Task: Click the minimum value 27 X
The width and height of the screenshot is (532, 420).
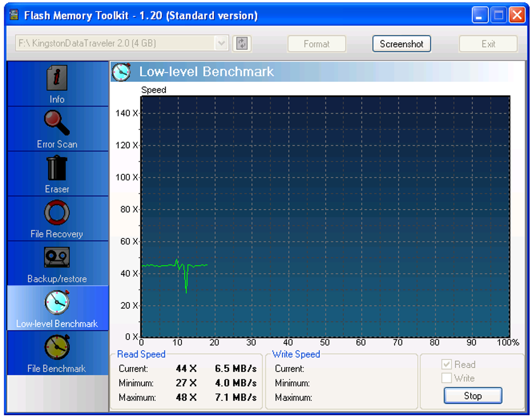Action: click(186, 383)
